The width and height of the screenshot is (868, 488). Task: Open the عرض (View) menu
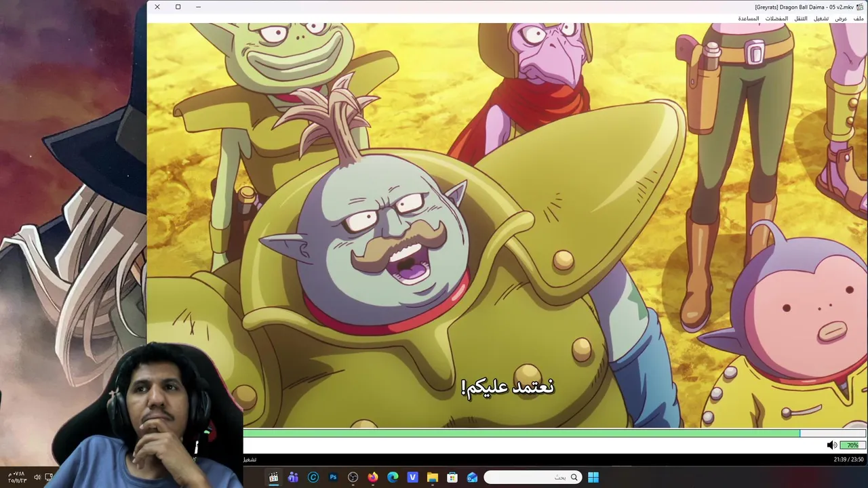(841, 18)
